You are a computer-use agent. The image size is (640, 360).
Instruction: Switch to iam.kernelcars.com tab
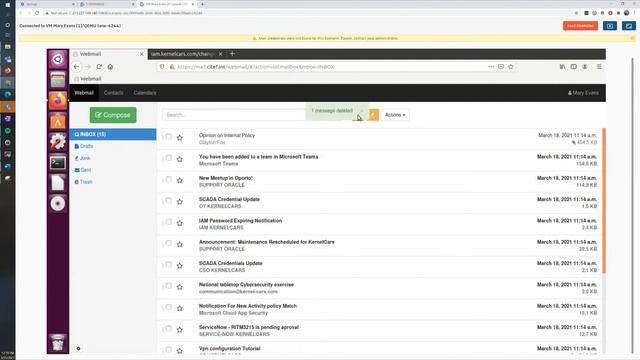[182, 54]
